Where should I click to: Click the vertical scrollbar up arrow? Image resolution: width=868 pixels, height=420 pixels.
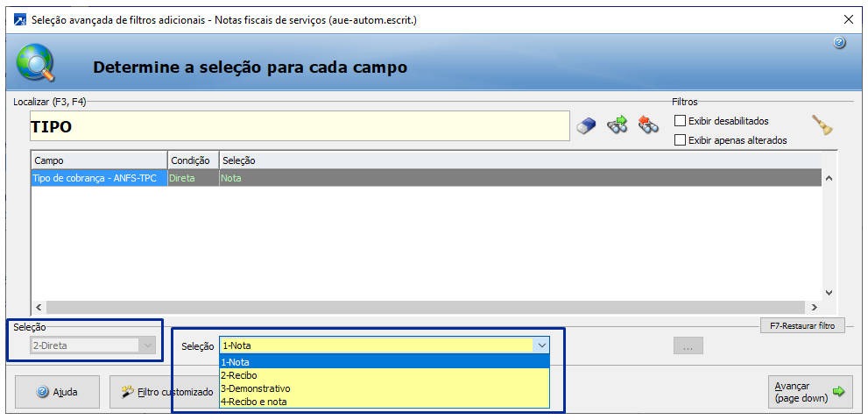[x=829, y=178]
